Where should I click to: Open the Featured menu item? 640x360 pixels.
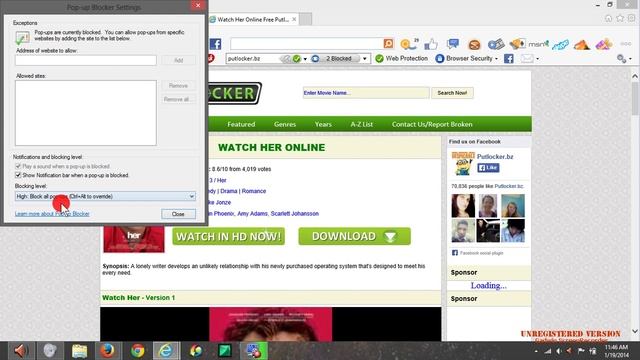point(241,124)
